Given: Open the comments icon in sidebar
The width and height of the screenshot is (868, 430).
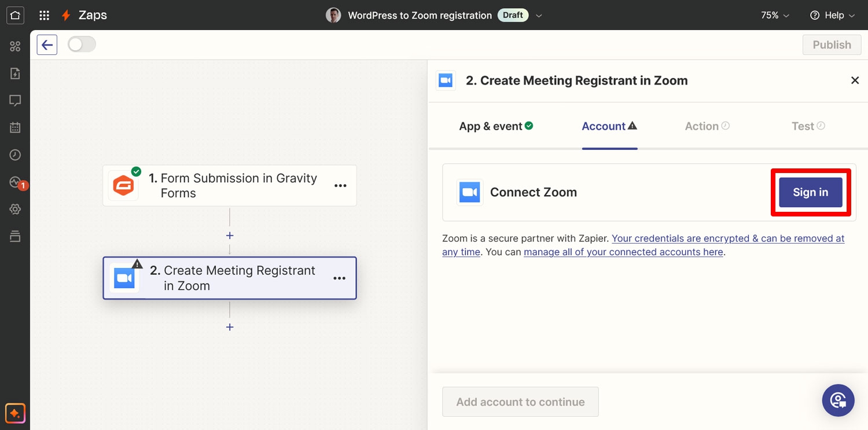Looking at the screenshot, I should coord(15,101).
